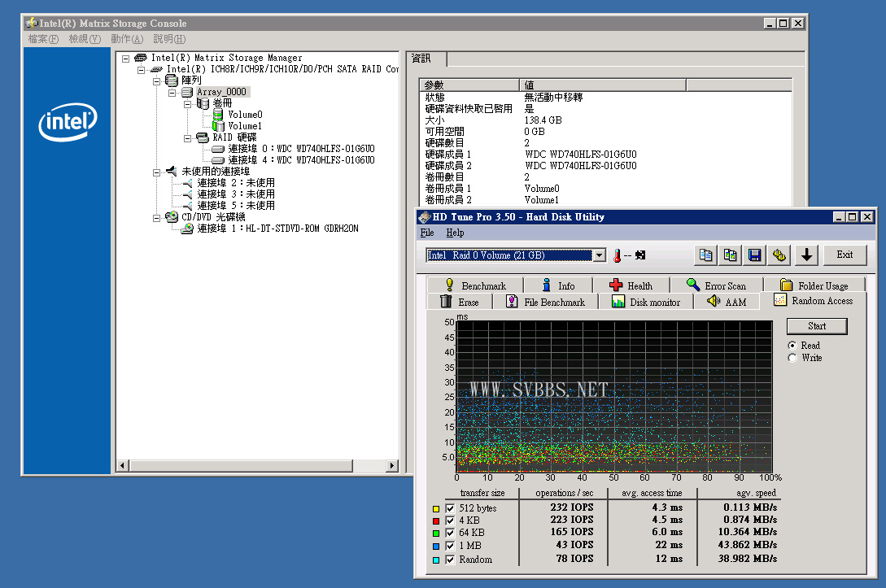The height and width of the screenshot is (588, 886).
Task: Click the CD/DVD drive icon in tree
Action: tap(172, 217)
